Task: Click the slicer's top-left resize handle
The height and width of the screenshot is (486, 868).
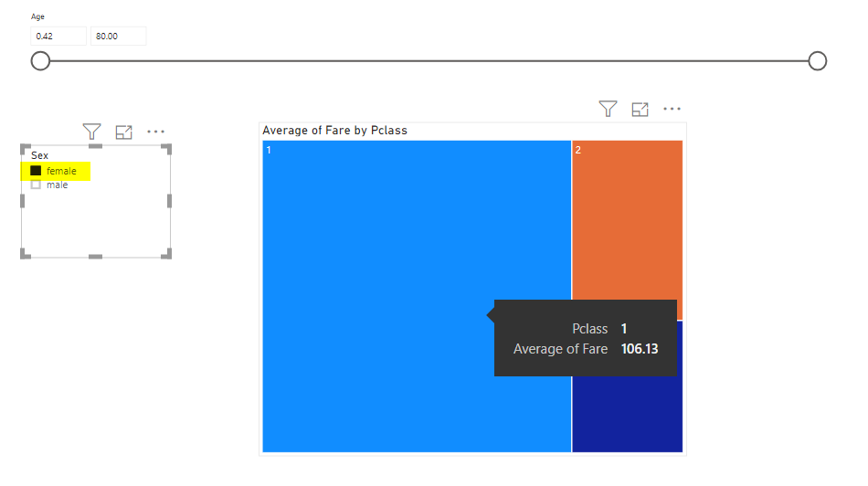Action: click(25, 147)
